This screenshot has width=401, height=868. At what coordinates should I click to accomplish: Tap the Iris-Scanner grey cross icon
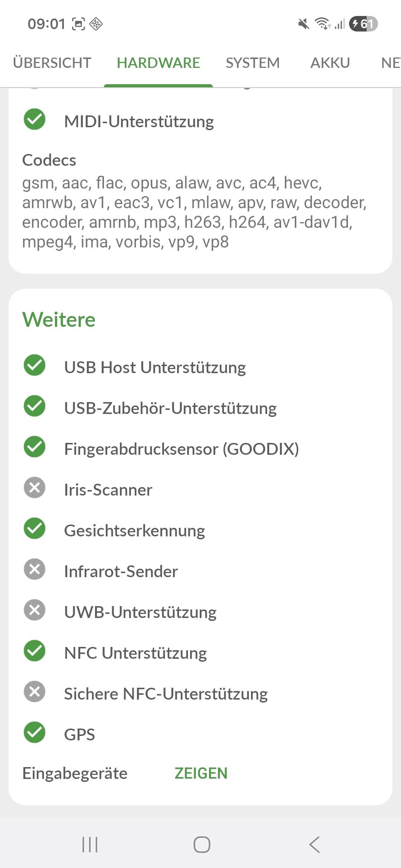pos(35,488)
